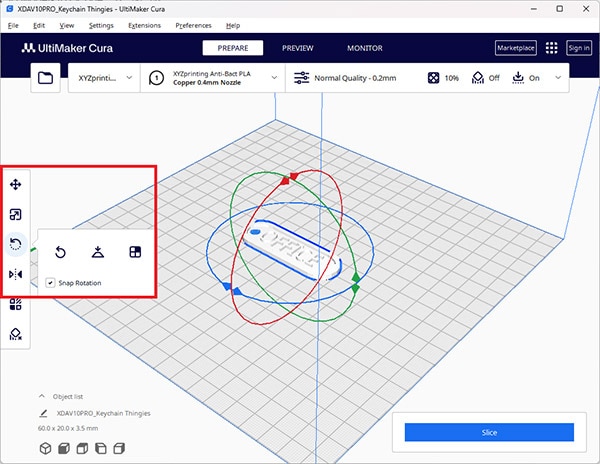
Task: Select XDAV10PRO_Keychain Thingies in object list
Action: 103,413
